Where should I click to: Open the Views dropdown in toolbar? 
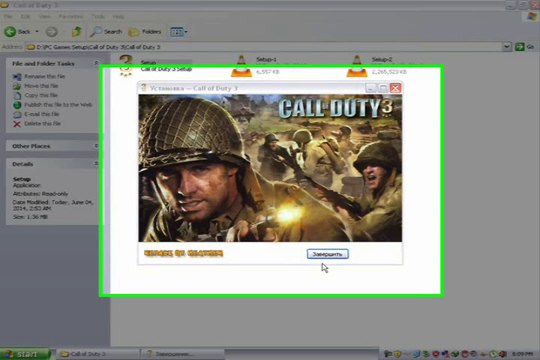(x=179, y=32)
